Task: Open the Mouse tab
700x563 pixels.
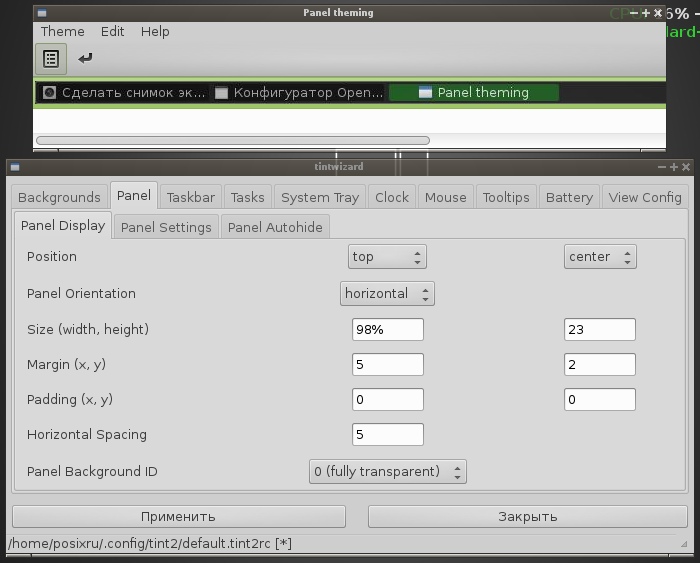Action: click(446, 197)
